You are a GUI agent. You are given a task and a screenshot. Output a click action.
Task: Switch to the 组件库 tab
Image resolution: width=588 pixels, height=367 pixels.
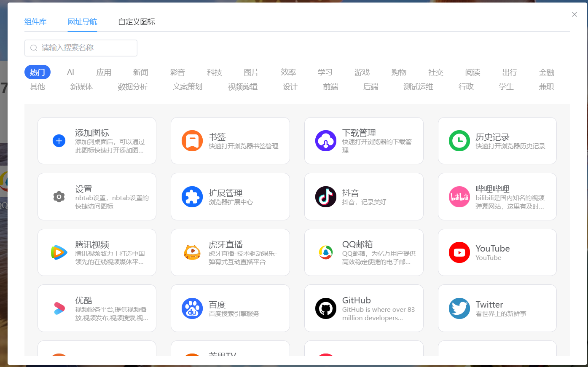click(x=35, y=22)
